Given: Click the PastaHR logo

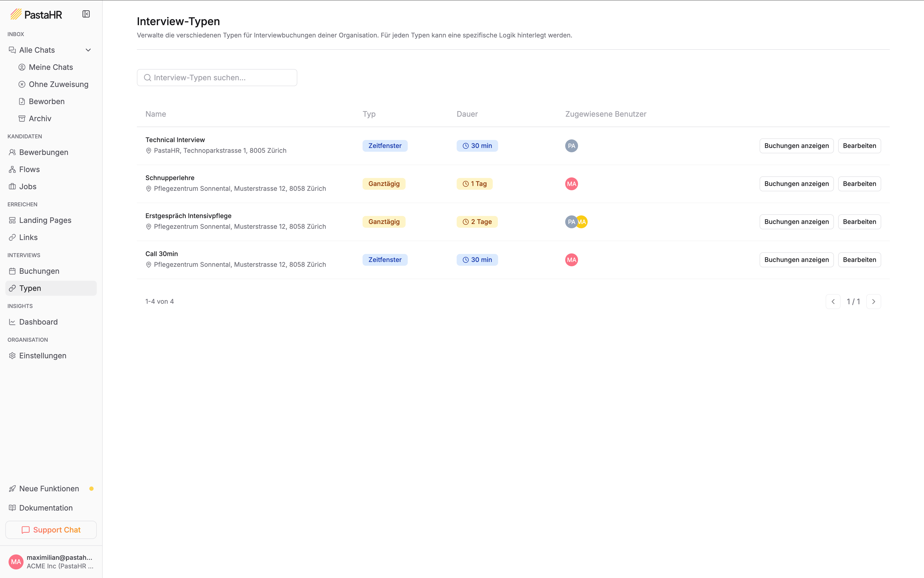Looking at the screenshot, I should tap(36, 14).
